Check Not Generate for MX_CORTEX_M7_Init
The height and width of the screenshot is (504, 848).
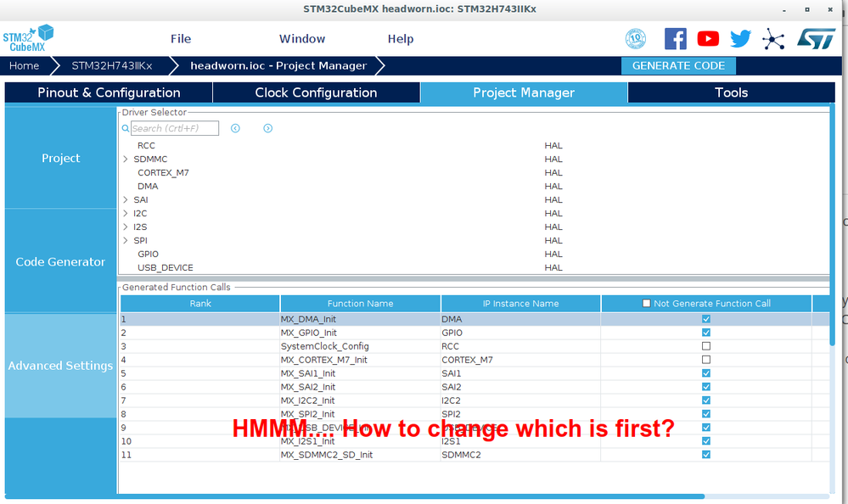pyautogui.click(x=706, y=360)
